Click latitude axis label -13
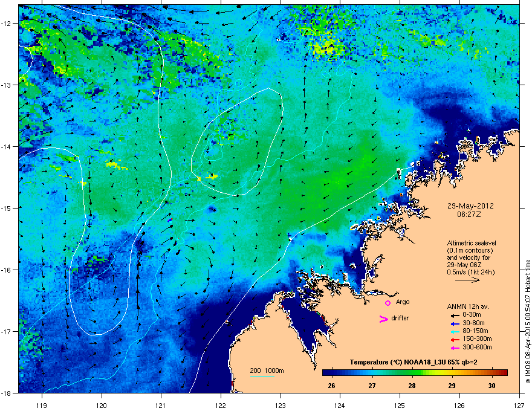The image size is (532, 411). coord(6,85)
